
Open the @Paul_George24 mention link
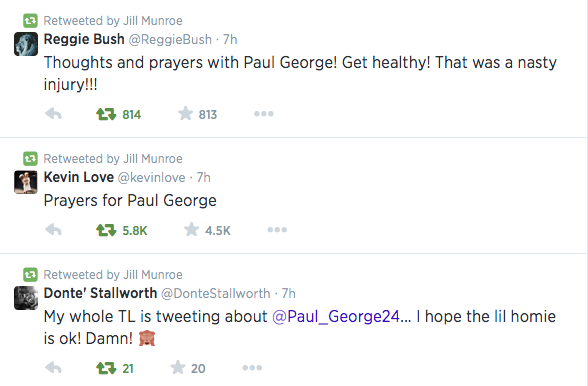click(x=336, y=317)
